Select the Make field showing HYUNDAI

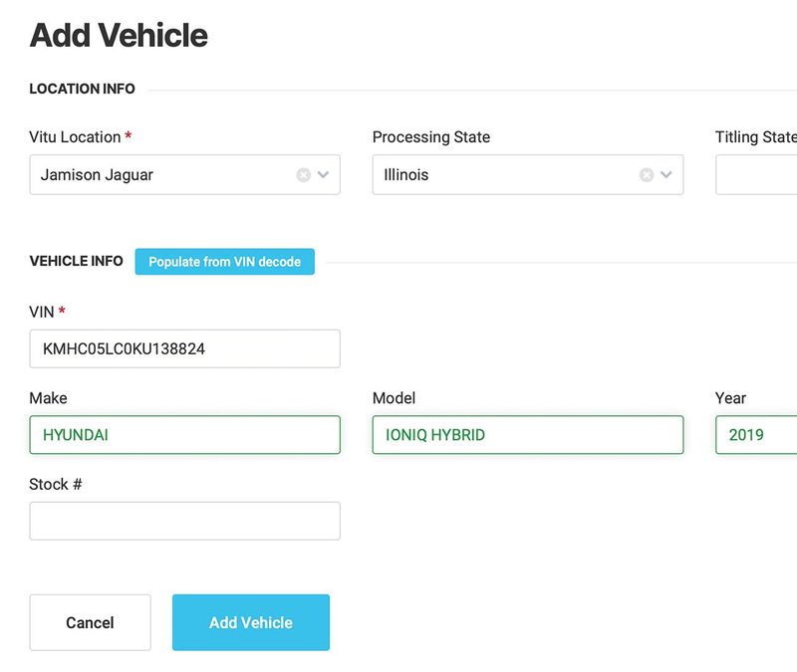tap(185, 435)
